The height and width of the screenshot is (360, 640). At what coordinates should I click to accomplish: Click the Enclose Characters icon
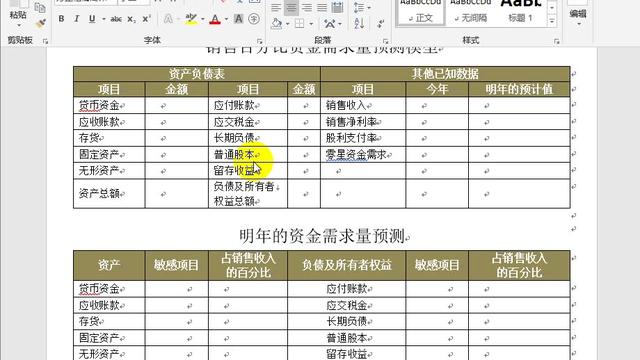coord(254,19)
